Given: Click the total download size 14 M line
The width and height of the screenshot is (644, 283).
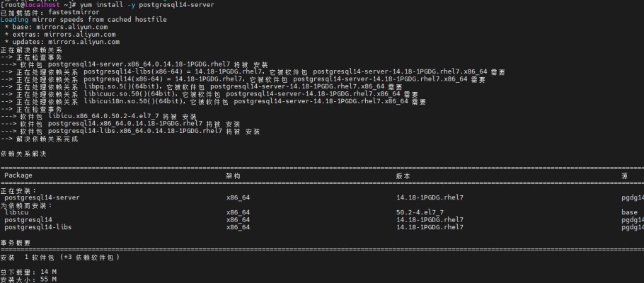Looking at the screenshot, I should click(28, 272).
